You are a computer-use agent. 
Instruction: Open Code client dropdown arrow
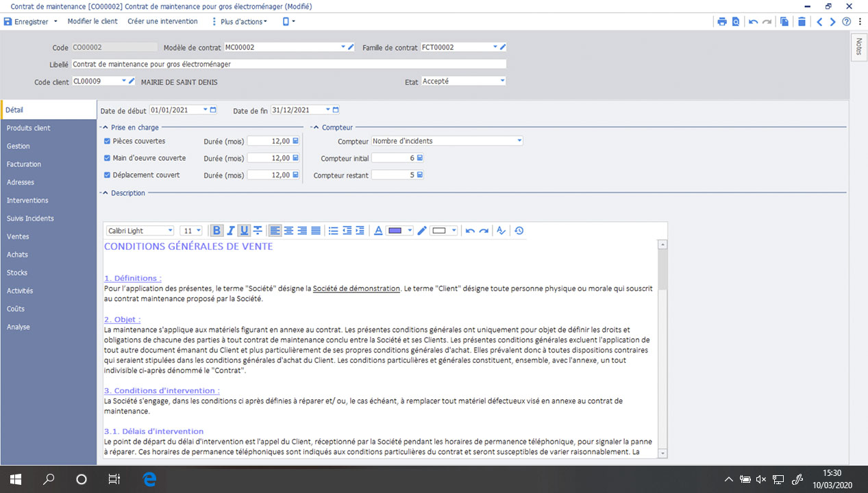pyautogui.click(x=124, y=81)
